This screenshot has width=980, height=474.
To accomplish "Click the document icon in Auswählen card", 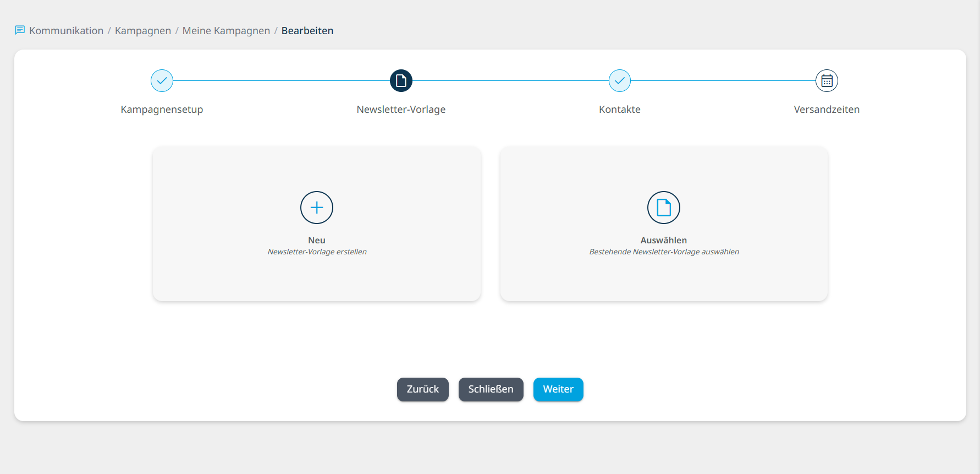I will 664,208.
